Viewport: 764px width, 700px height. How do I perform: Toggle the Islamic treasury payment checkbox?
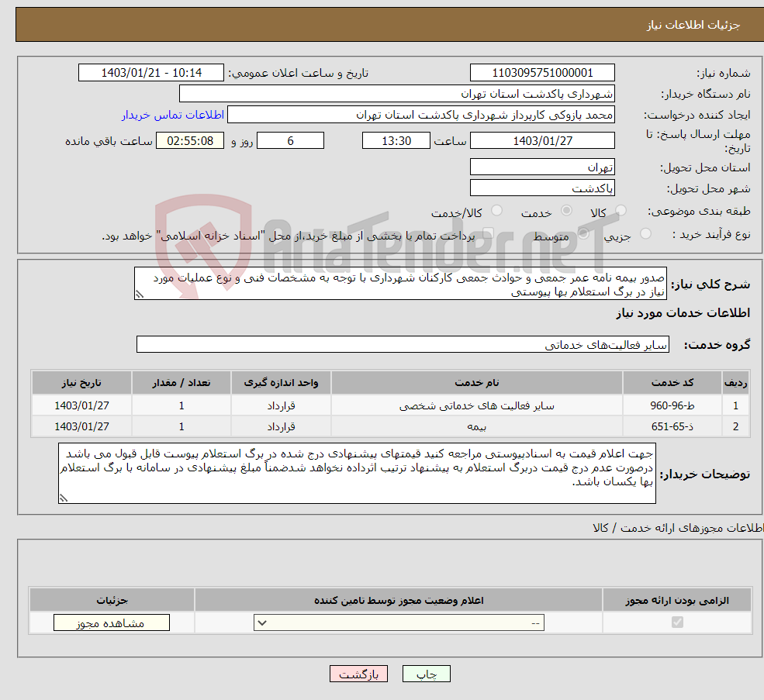click(489, 234)
